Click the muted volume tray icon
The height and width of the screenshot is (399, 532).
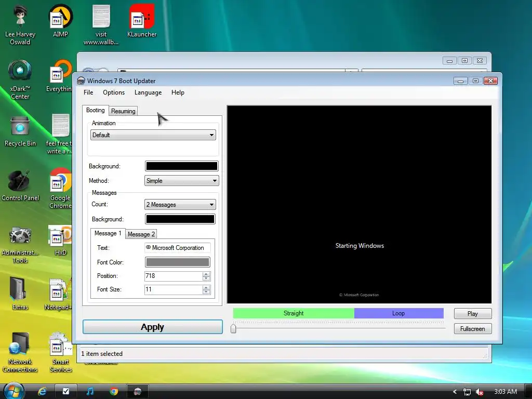click(x=480, y=392)
